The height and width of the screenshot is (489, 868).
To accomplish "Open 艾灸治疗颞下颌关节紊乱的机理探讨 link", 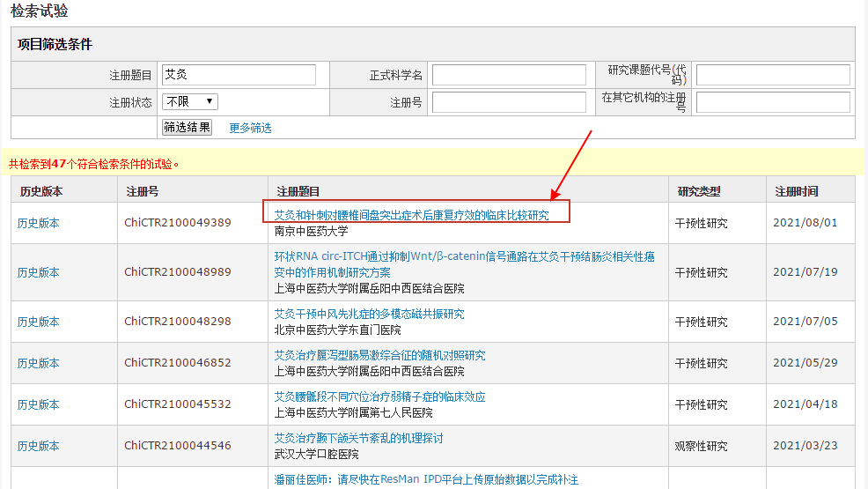I will pos(358,438).
